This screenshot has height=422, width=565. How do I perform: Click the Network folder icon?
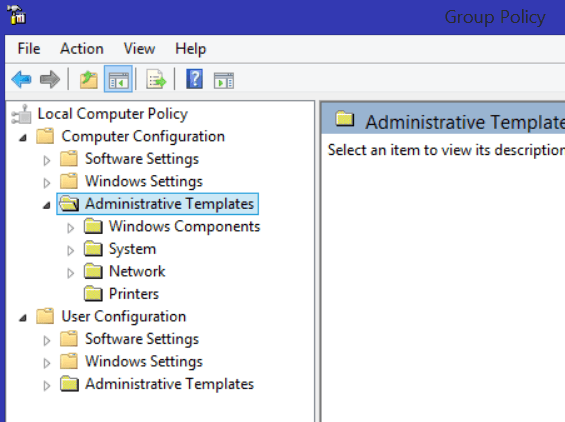(93, 271)
